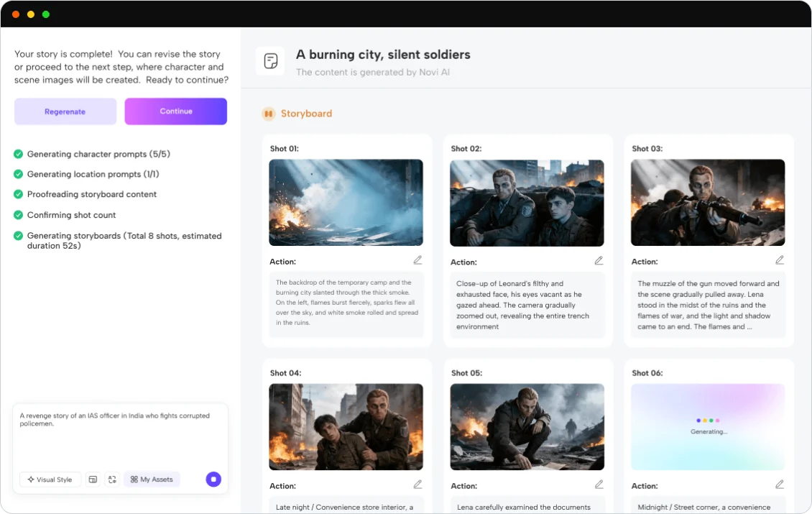Edit the Shot 01 action text
Image resolution: width=812 pixels, height=514 pixels.
pyautogui.click(x=417, y=260)
